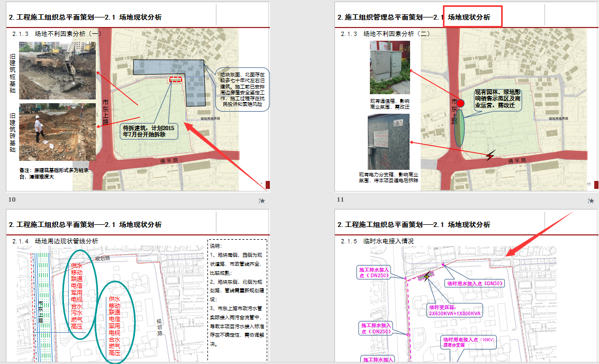Click the communication cabinet photo on slide 11
The image size is (599, 364).
coord(389,68)
